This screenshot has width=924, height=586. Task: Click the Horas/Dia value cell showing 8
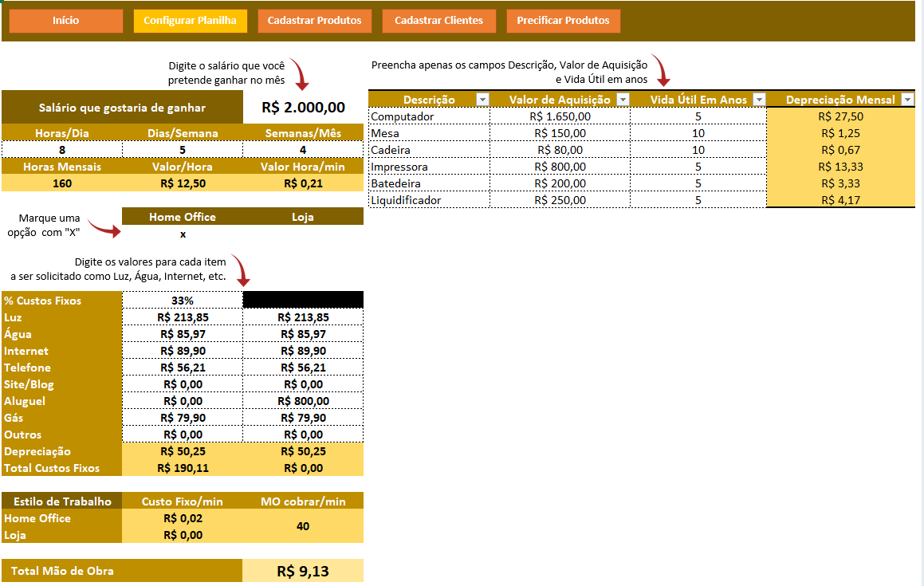[62, 149]
